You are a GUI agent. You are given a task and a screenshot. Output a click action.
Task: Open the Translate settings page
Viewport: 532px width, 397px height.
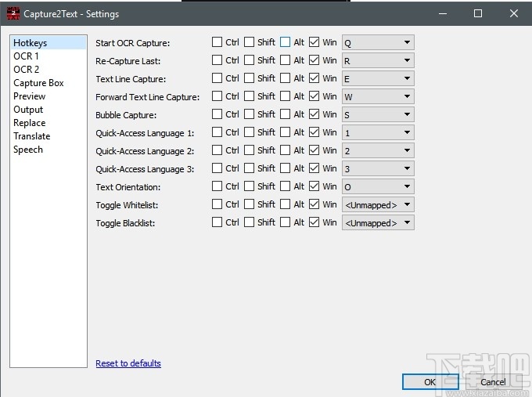point(49,136)
